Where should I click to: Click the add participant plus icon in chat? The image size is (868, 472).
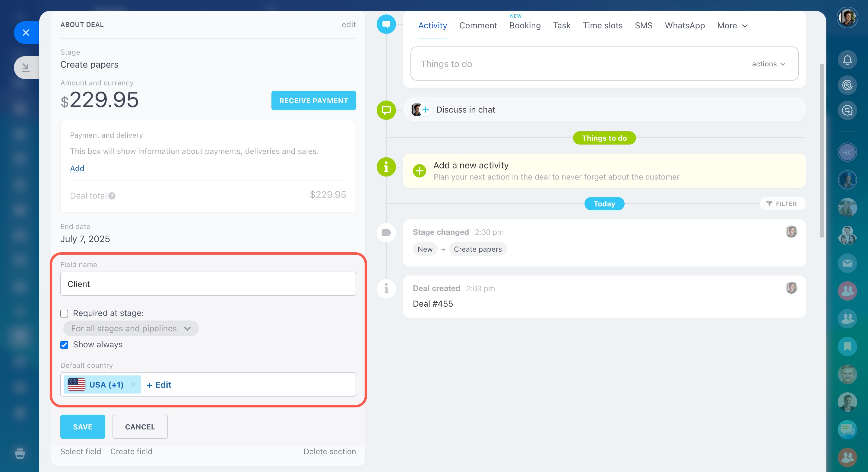point(426,110)
